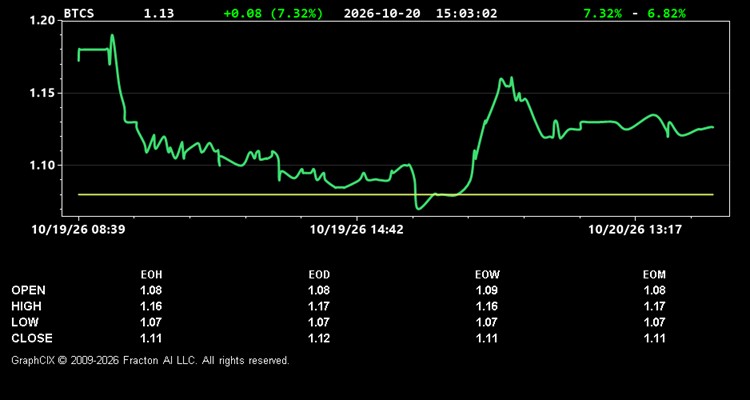
Task: Click the current price 1.13 in header
Action: click(x=159, y=13)
